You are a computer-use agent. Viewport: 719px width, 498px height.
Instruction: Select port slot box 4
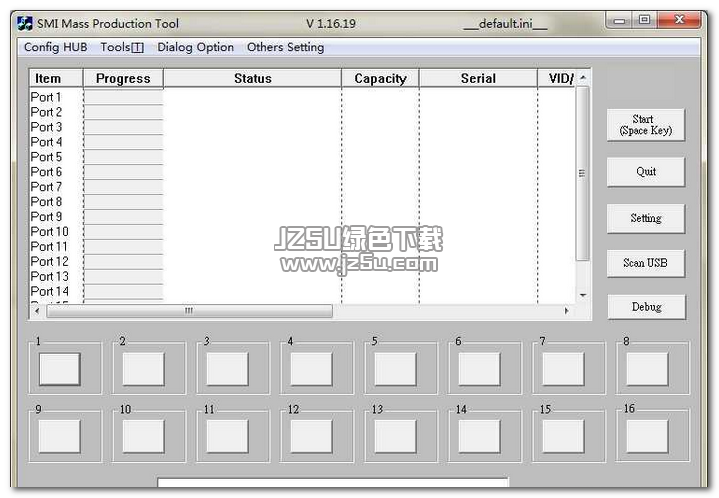pos(311,369)
